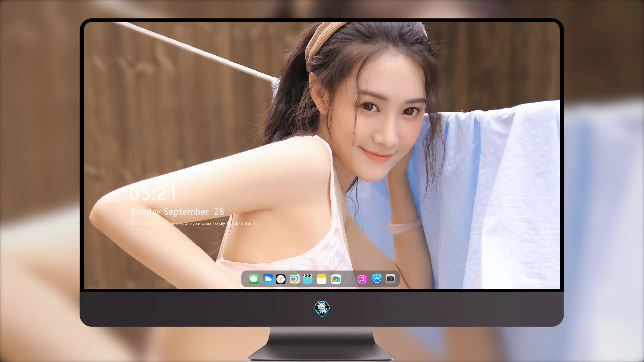
Task: Open the Notes app in the dock
Action: click(321, 279)
